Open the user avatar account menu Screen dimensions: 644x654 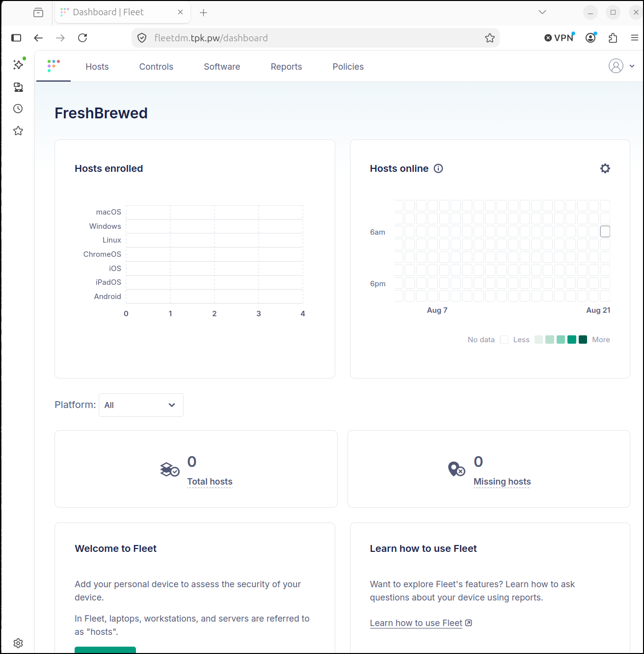[x=616, y=66]
